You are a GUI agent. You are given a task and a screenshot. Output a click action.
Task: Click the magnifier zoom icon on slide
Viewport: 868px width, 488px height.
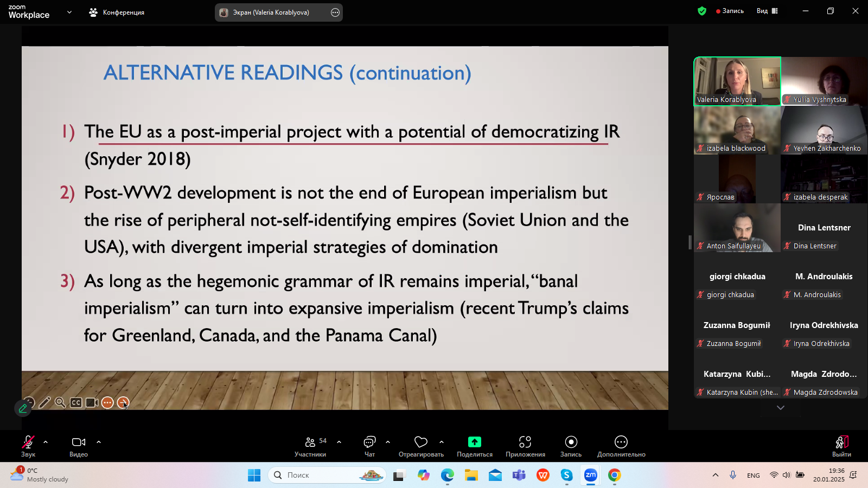click(x=60, y=402)
